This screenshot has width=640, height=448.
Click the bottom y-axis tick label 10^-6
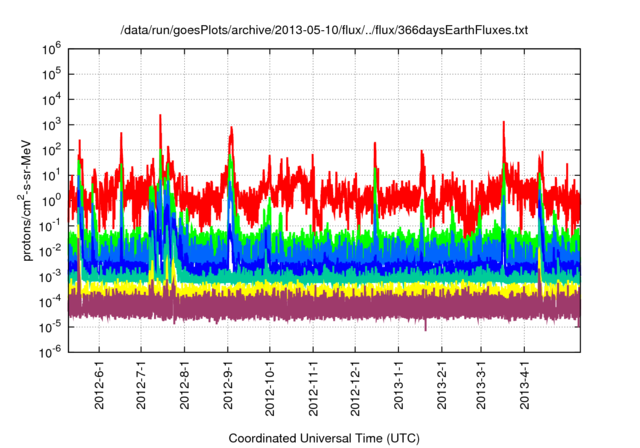coord(53,351)
